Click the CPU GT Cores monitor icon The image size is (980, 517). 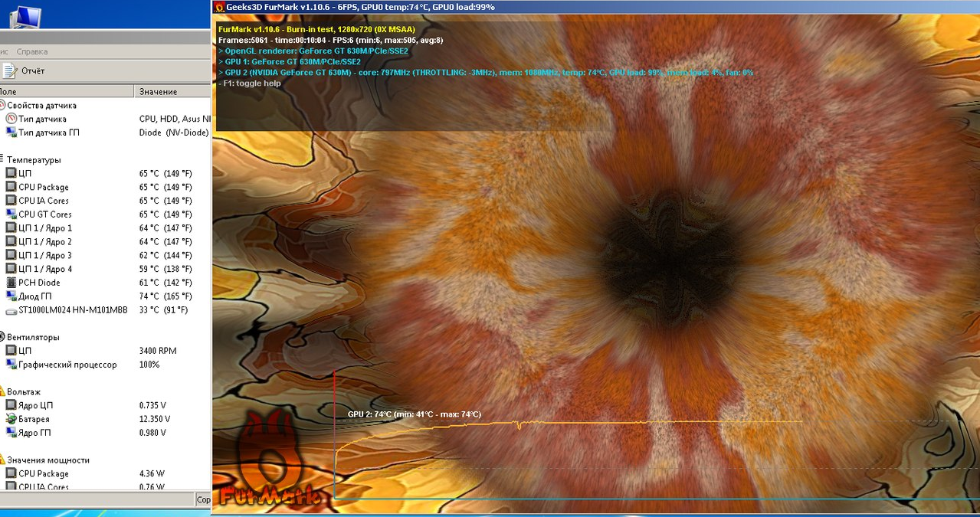pyautogui.click(x=11, y=214)
